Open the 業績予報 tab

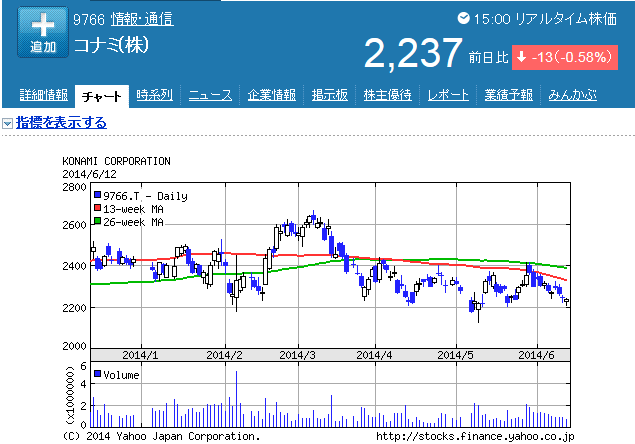(509, 95)
